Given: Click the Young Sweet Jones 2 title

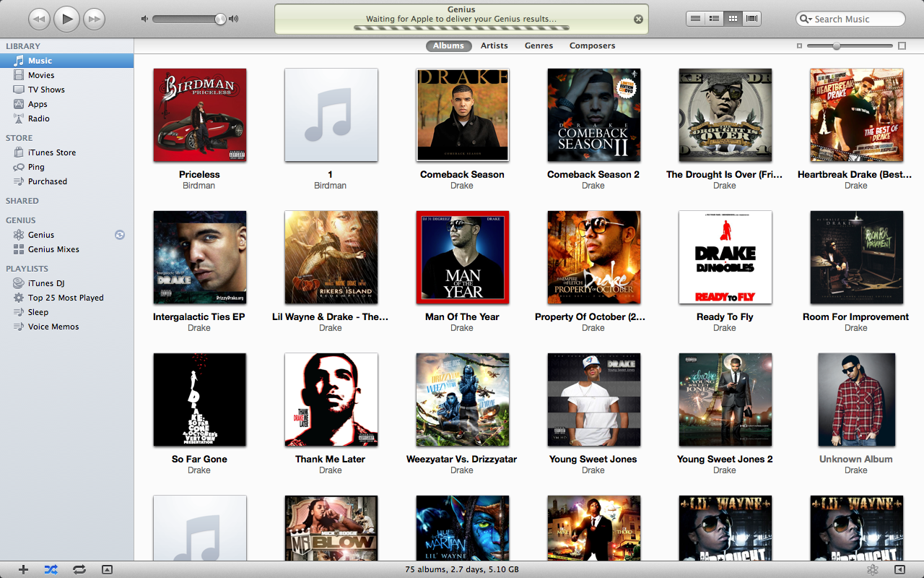Looking at the screenshot, I should (725, 459).
